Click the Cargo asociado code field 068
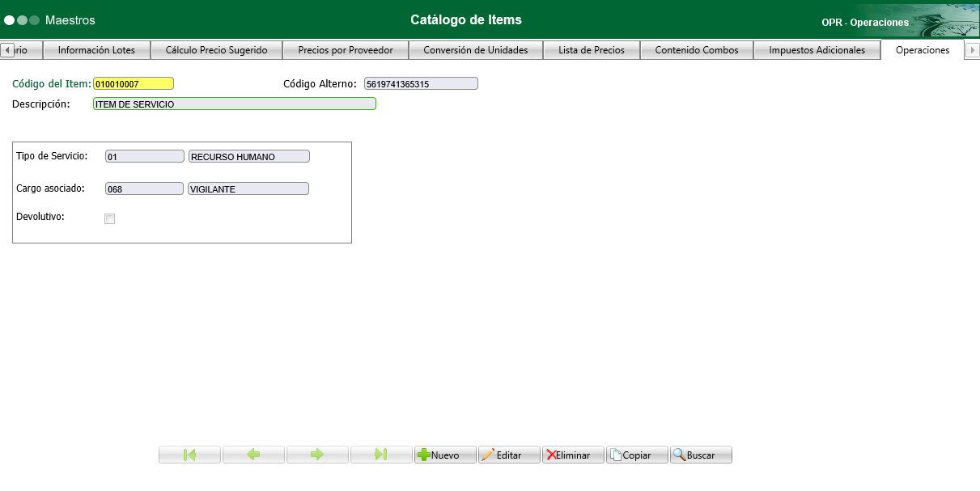This screenshot has height=491, width=980. tap(145, 188)
